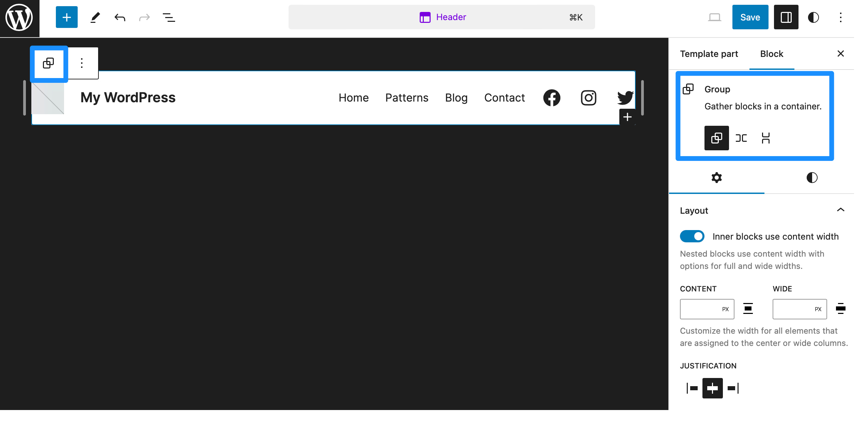Redo the last change
This screenshot has width=868, height=424.
tap(144, 17)
